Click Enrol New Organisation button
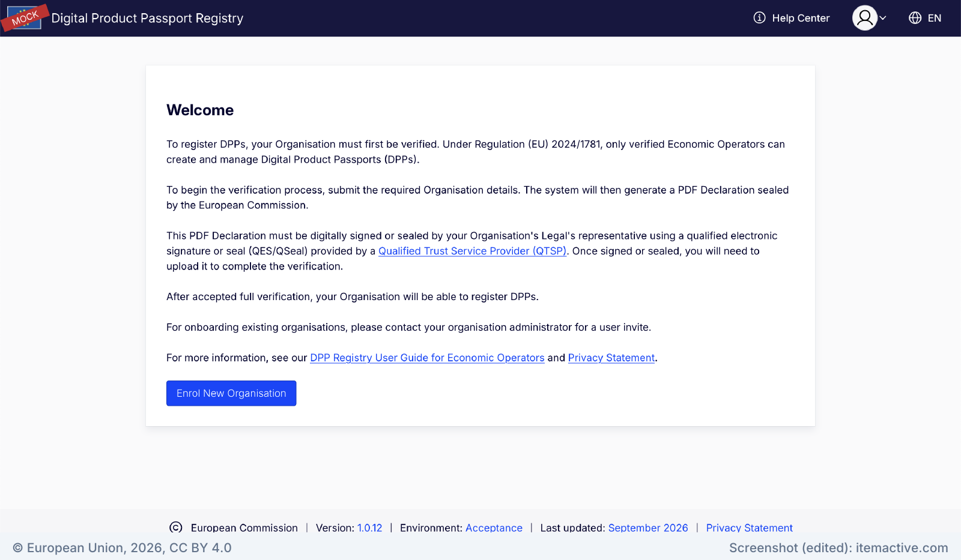The width and height of the screenshot is (961, 560). (231, 393)
